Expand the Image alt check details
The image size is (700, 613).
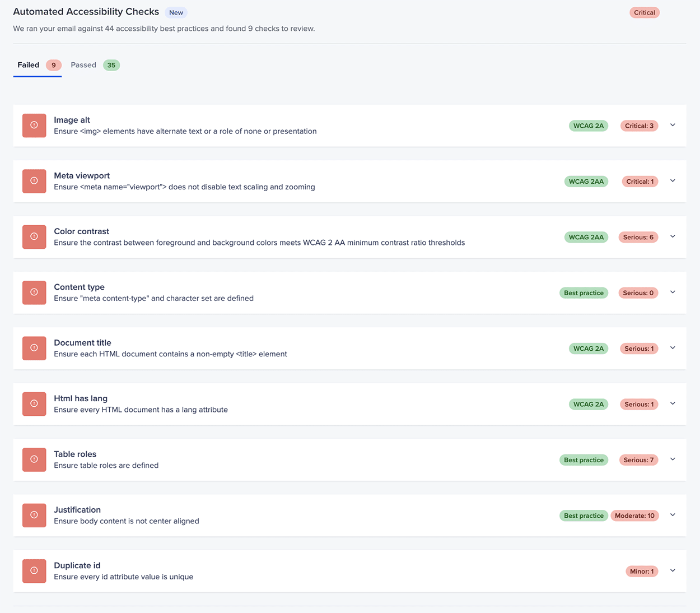pyautogui.click(x=673, y=125)
